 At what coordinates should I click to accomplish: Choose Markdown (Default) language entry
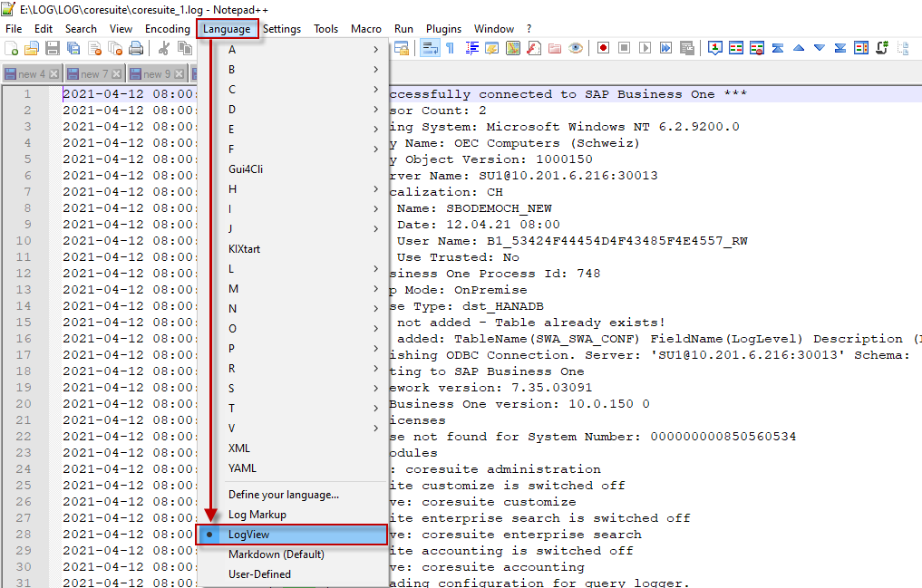tap(292, 554)
